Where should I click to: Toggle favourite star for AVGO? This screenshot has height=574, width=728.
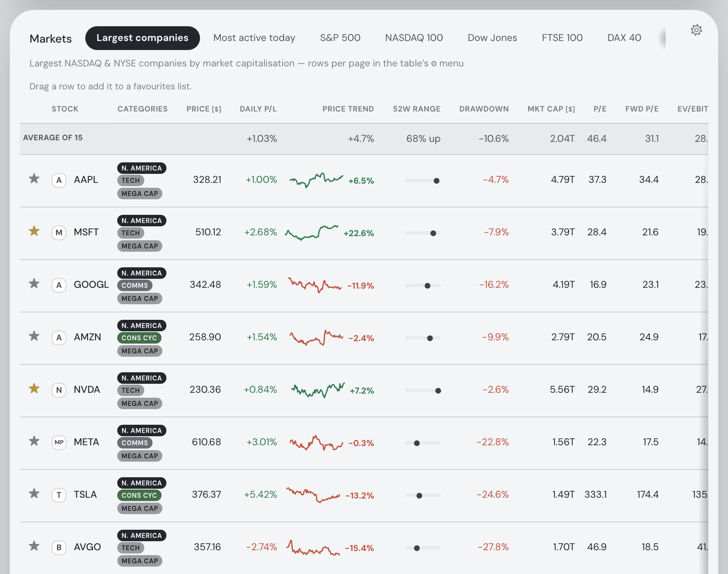[x=34, y=546]
